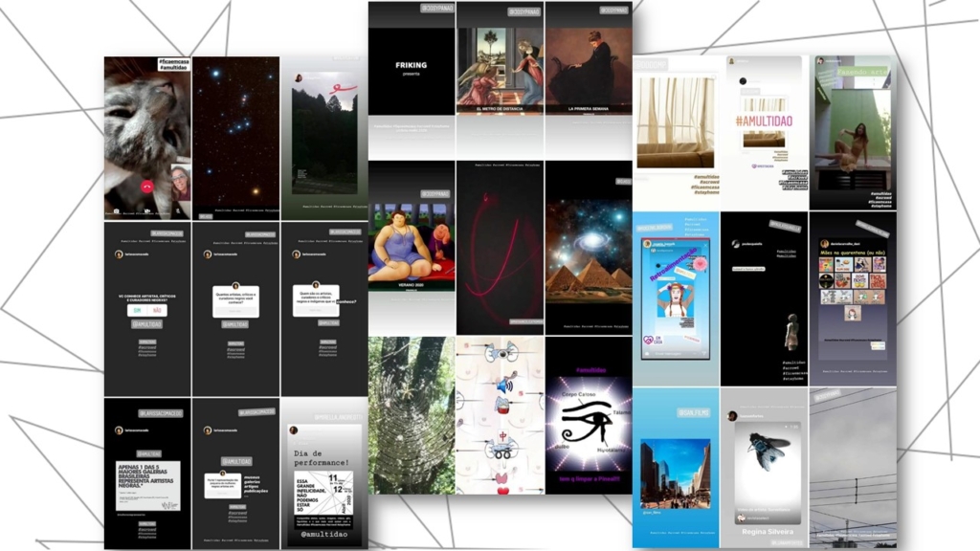980x551 pixels.
Task: Open the gray sky with power lines story
Action: click(x=853, y=467)
